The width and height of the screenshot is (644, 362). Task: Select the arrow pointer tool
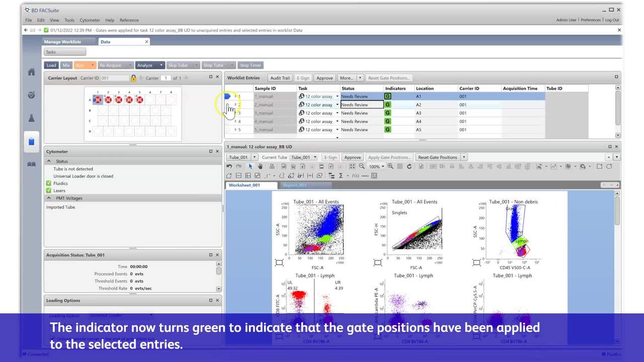pyautogui.click(x=251, y=166)
